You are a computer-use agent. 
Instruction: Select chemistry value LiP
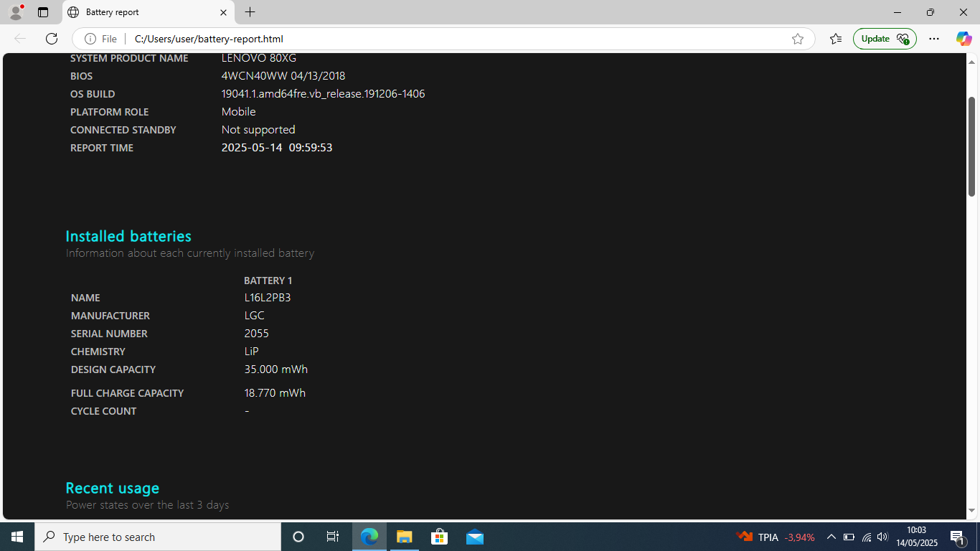[251, 352]
